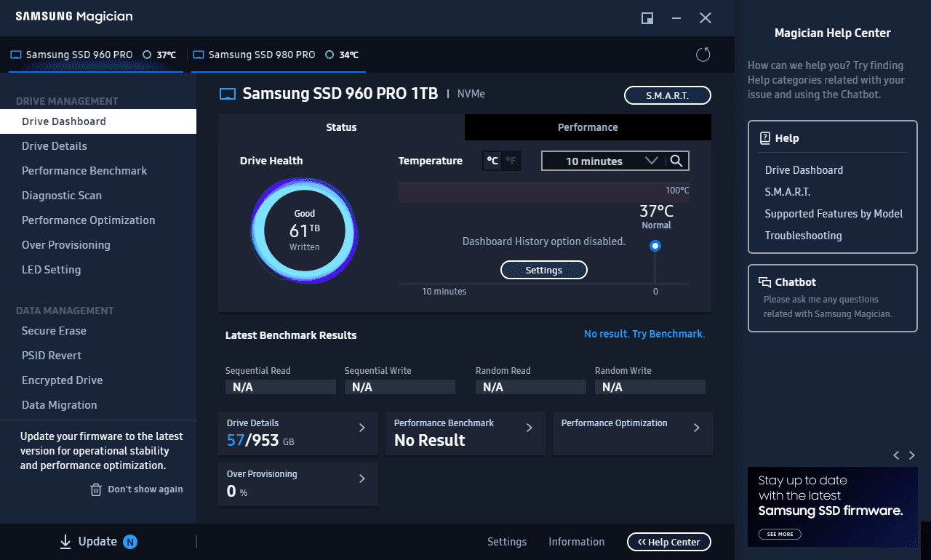Click the temperature graph marker dot

655,246
